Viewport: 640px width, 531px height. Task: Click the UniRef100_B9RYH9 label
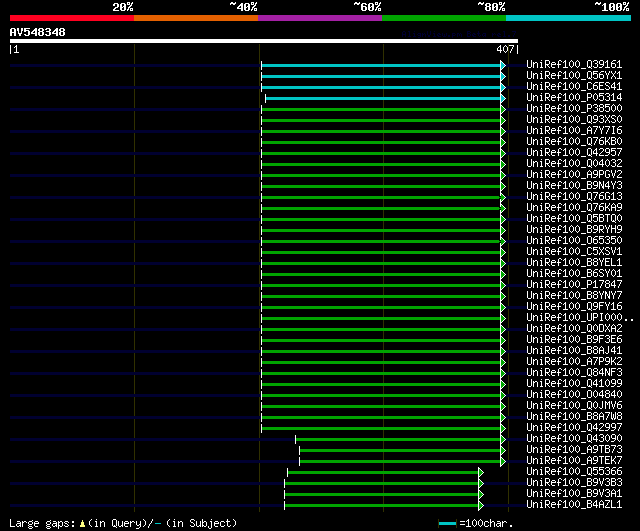tap(574, 230)
